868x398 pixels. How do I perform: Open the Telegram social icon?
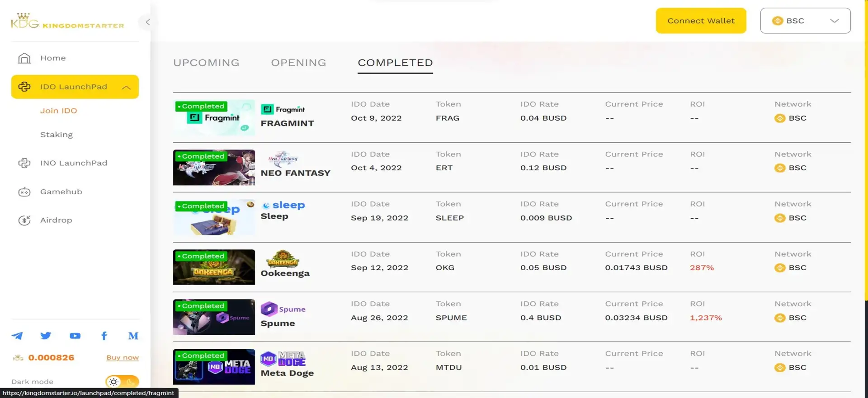point(17,336)
